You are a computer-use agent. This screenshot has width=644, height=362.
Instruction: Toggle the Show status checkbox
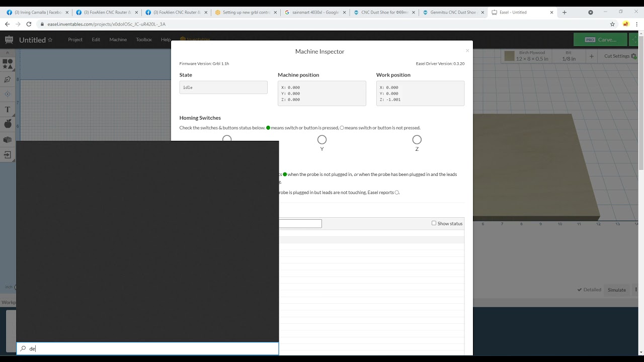tap(434, 223)
